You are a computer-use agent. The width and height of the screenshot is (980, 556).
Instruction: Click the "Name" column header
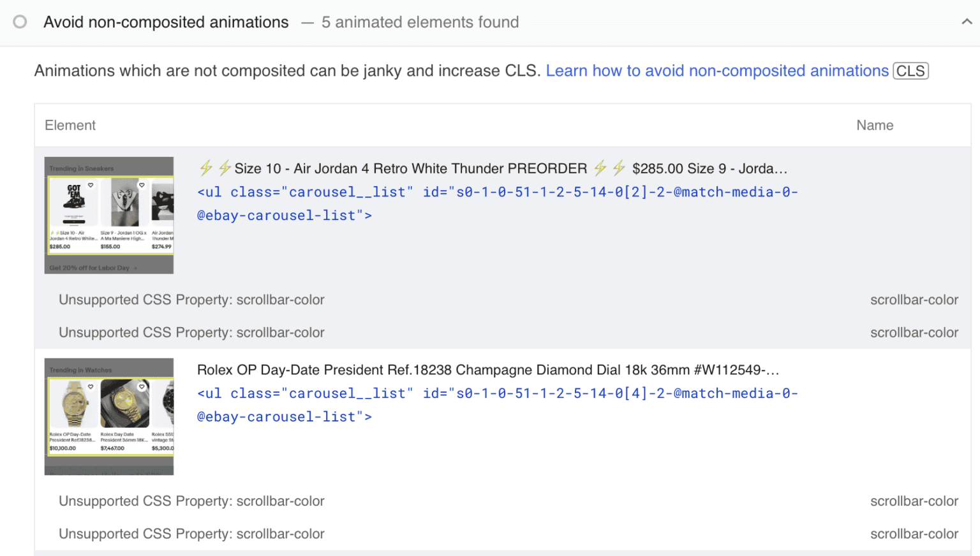coord(875,125)
